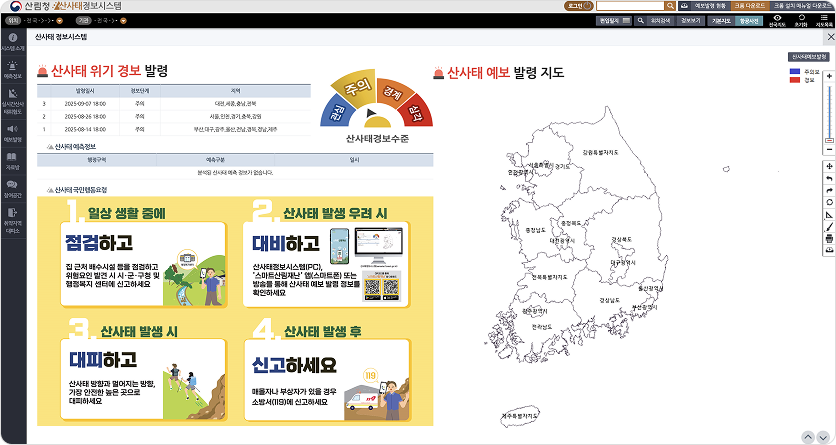Click the print icon in map toolbar
Image resolution: width=836 pixels, height=445 pixels.
click(829, 238)
